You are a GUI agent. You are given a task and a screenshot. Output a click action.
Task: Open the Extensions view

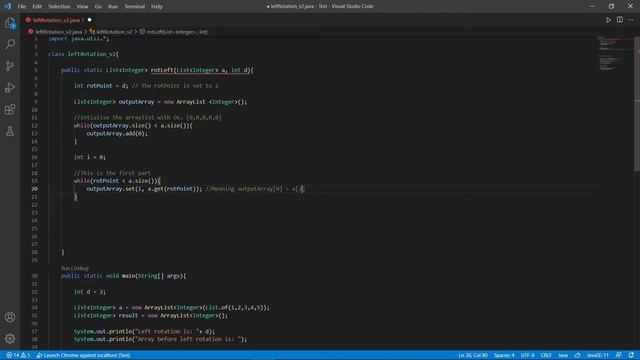[10, 109]
